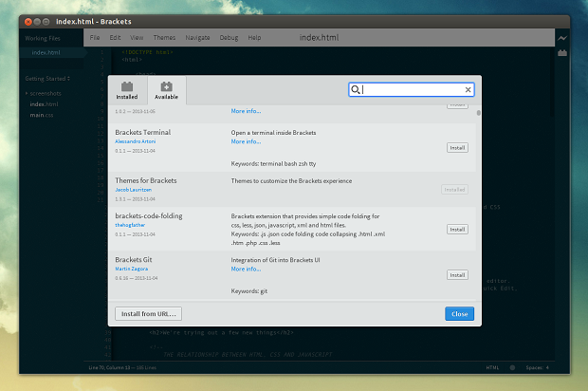This screenshot has height=391, width=588.
Task: Click the HTML language mode in status bar
Action: (x=492, y=367)
